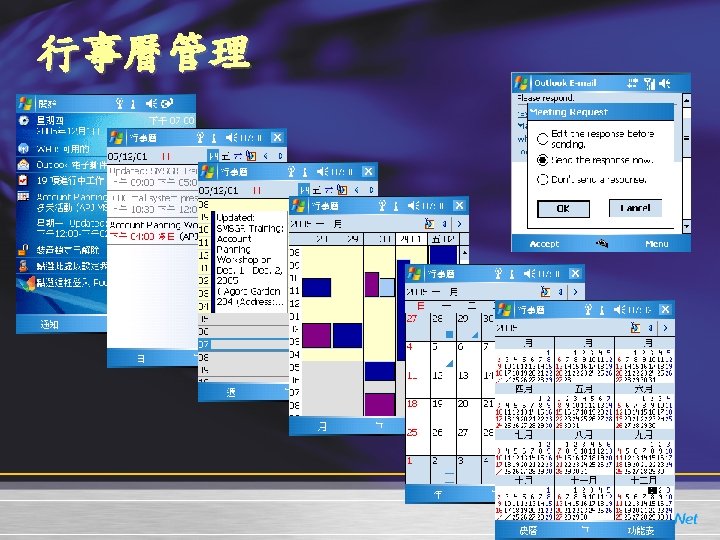720x540 pixels.
Task: Open Start menu in Outlook E-mail window
Action: pyautogui.click(x=521, y=83)
